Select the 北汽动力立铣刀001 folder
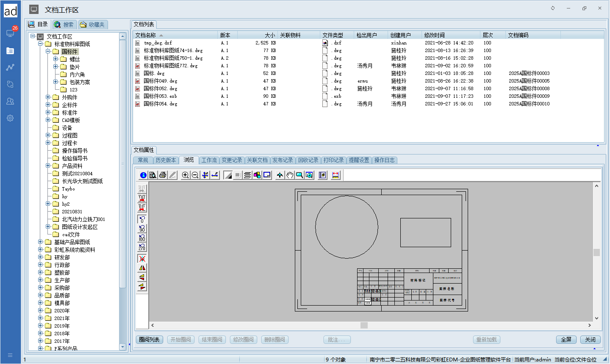 (x=83, y=219)
